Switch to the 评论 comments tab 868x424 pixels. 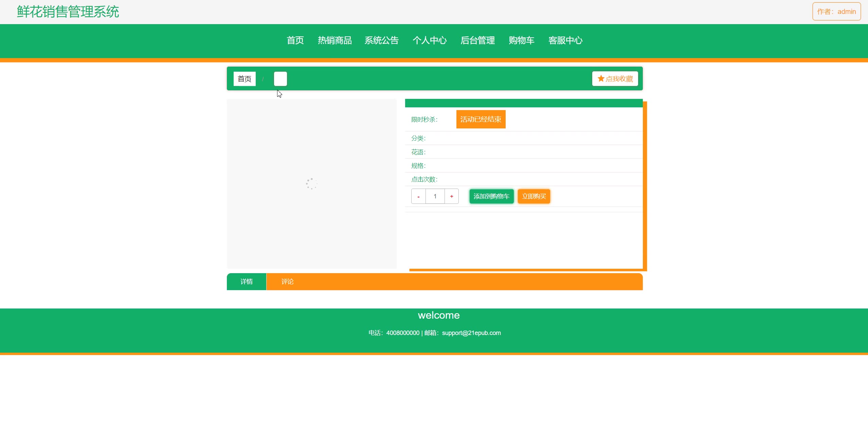tap(287, 282)
